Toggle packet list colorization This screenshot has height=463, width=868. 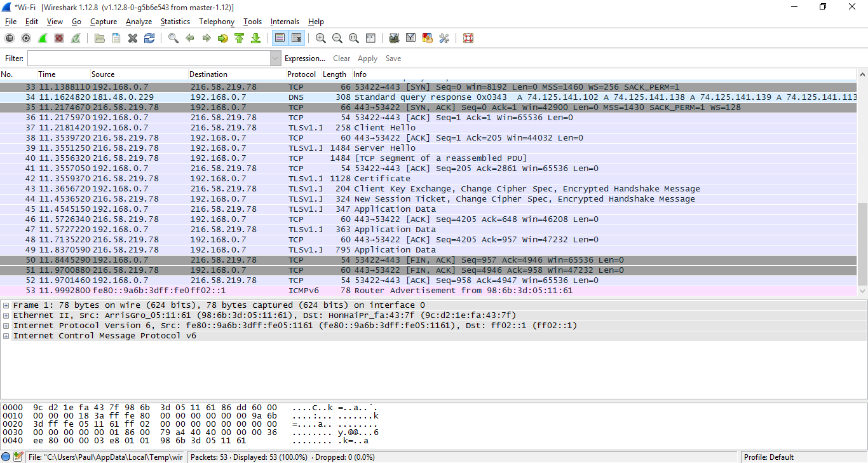[280, 38]
